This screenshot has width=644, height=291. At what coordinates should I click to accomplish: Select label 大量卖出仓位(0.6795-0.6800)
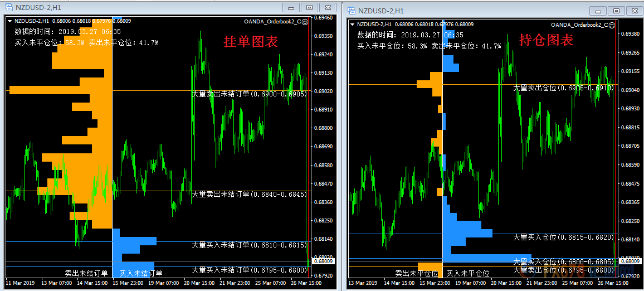564,270
